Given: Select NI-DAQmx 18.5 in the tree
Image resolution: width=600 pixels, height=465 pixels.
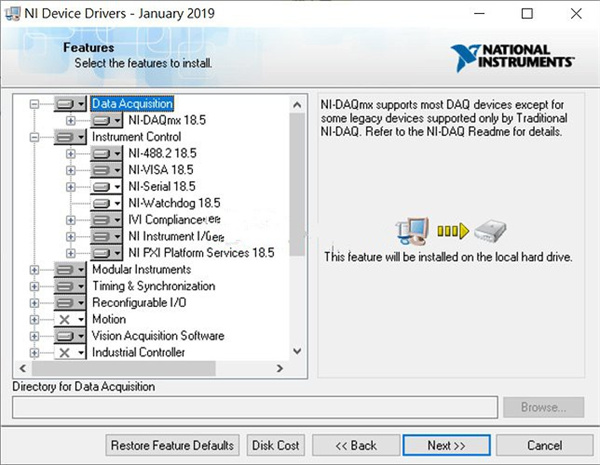Looking at the screenshot, I should coord(167,120).
